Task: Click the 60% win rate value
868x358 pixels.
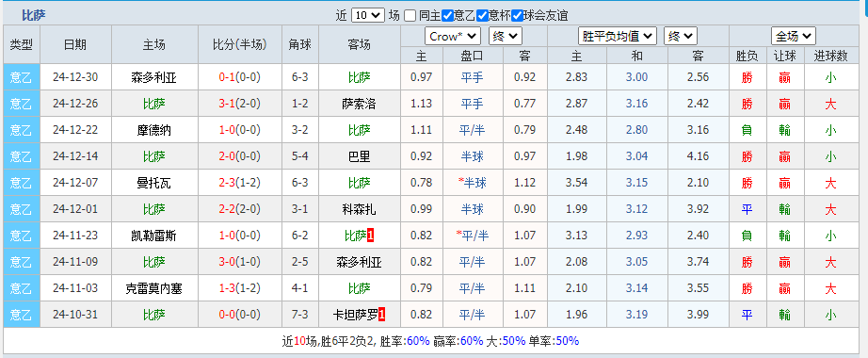Action: 418,341
